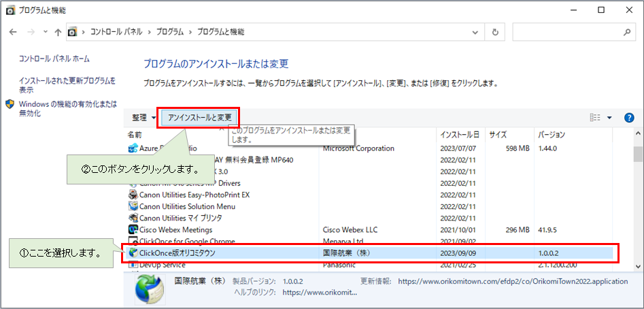Click version 41.9.5 cell

pyautogui.click(x=547, y=229)
